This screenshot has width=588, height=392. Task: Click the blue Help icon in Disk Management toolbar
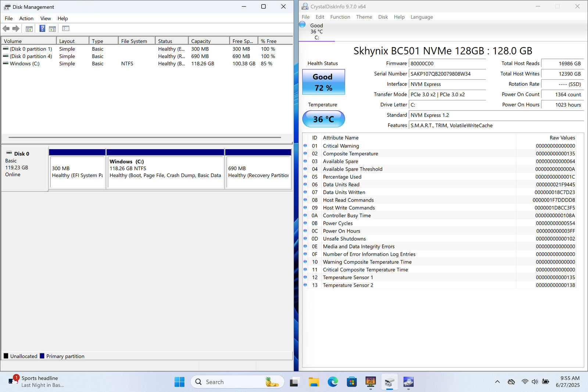pos(42,29)
